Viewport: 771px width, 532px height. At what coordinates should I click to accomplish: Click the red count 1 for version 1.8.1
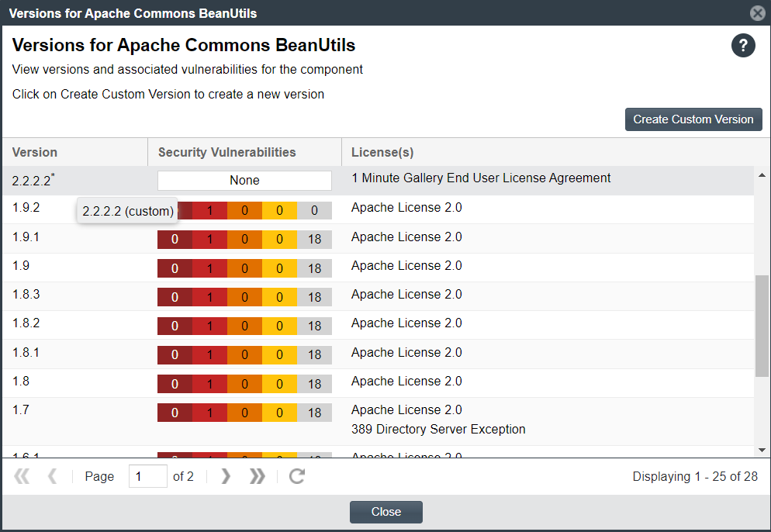[209, 354]
